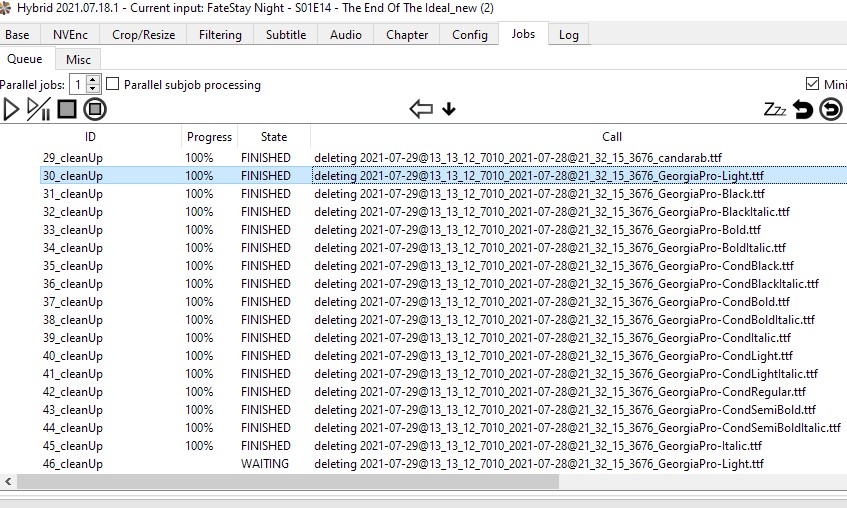Sort jobs by Progress column header
The image size is (847, 508).
coord(209,137)
